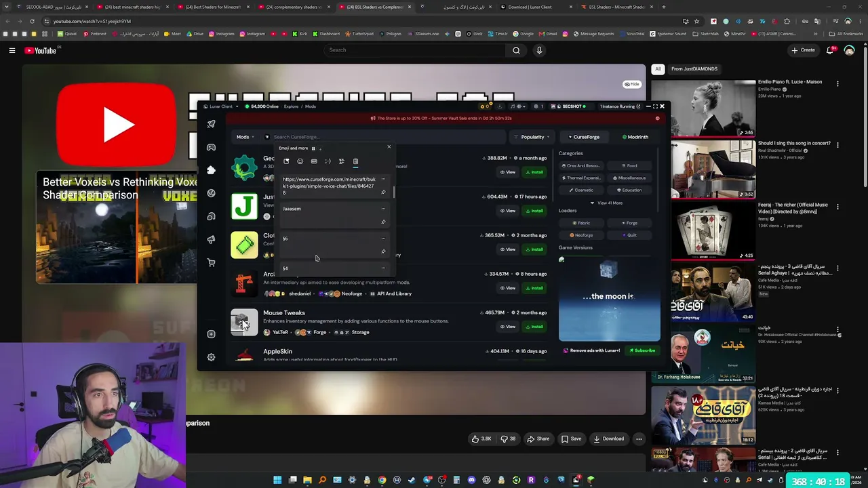Pin the Jaaasem clipboard item
Viewport: 868px width, 488px height.
383,222
